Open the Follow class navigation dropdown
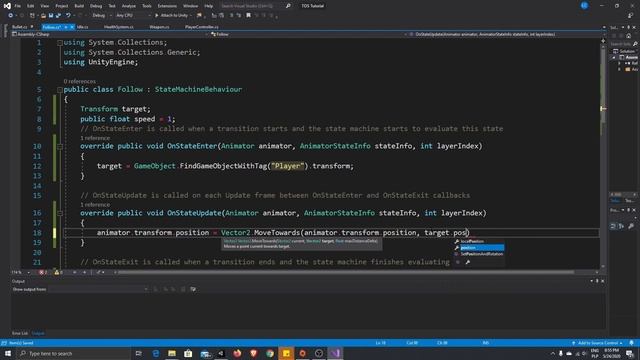640x360 pixels. (309, 34)
